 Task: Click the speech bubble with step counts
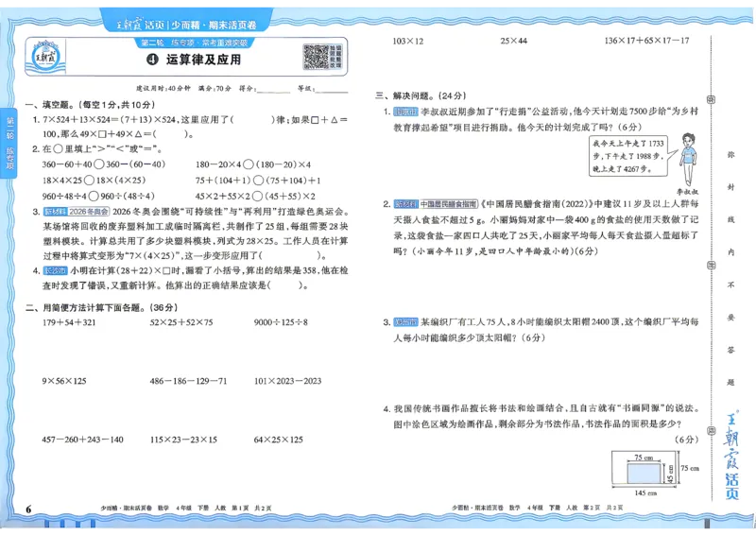[x=629, y=156]
